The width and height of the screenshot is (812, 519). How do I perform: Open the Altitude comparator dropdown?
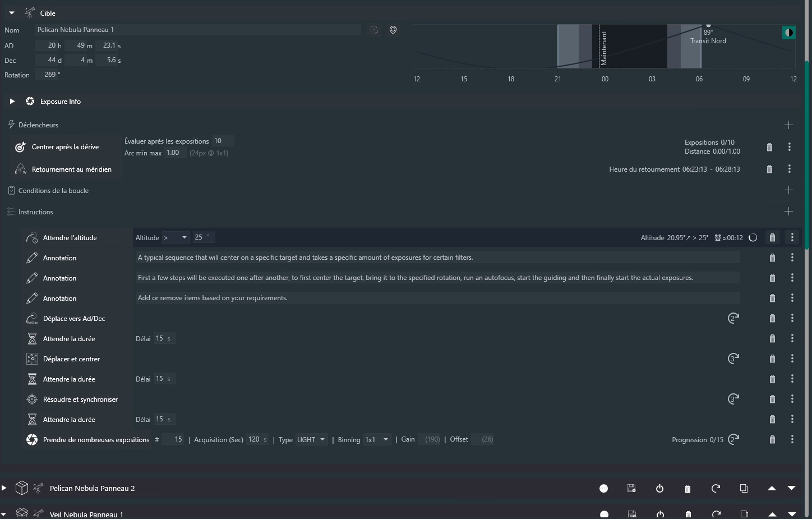pyautogui.click(x=176, y=237)
